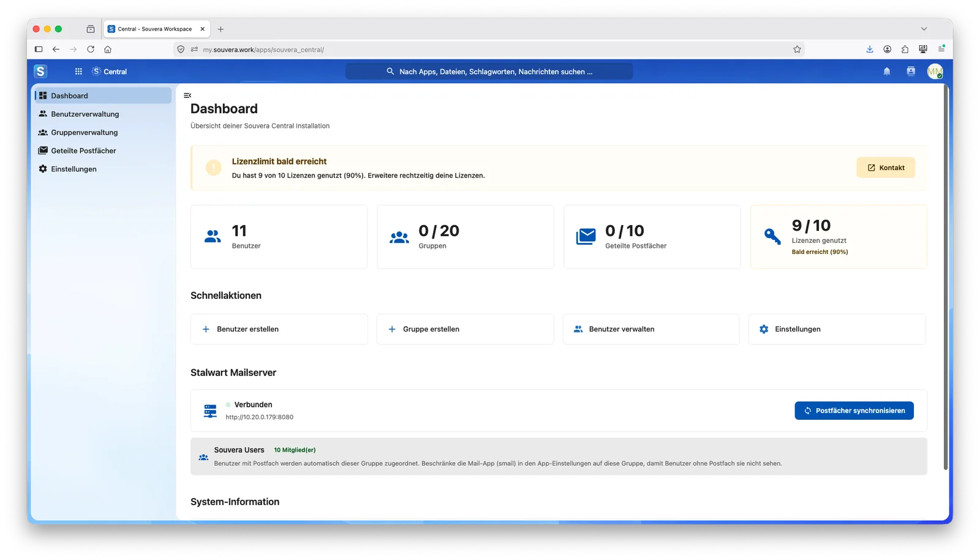Click the search field in header
This screenshot has width=980, height=560.
(489, 72)
